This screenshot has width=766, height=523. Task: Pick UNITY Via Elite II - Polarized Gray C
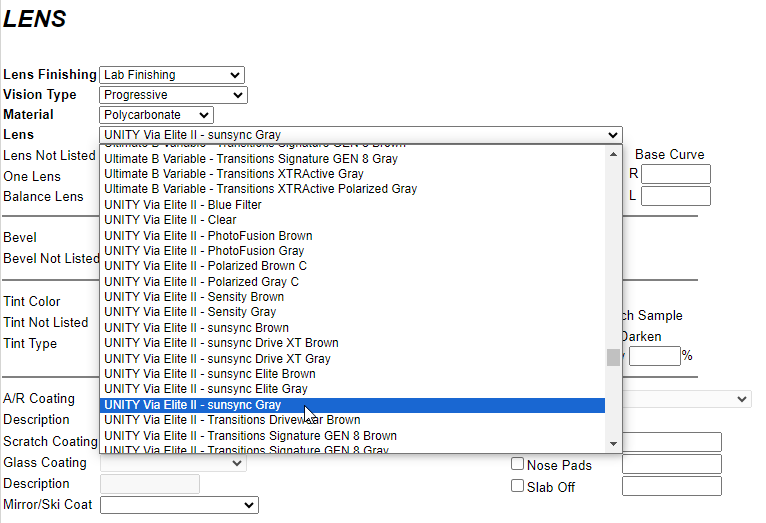click(x=201, y=282)
